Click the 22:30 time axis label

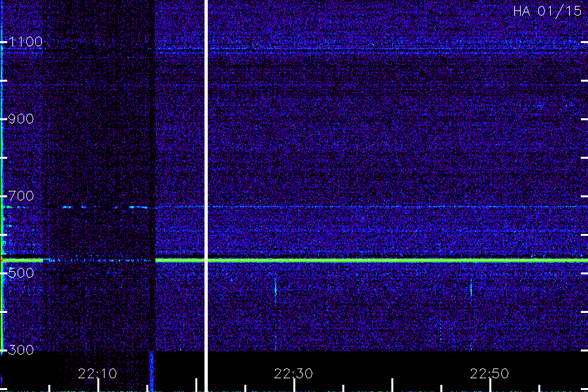click(x=293, y=374)
